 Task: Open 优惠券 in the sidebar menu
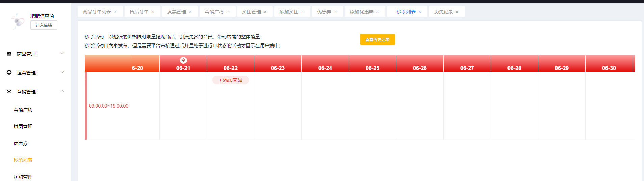(21, 143)
